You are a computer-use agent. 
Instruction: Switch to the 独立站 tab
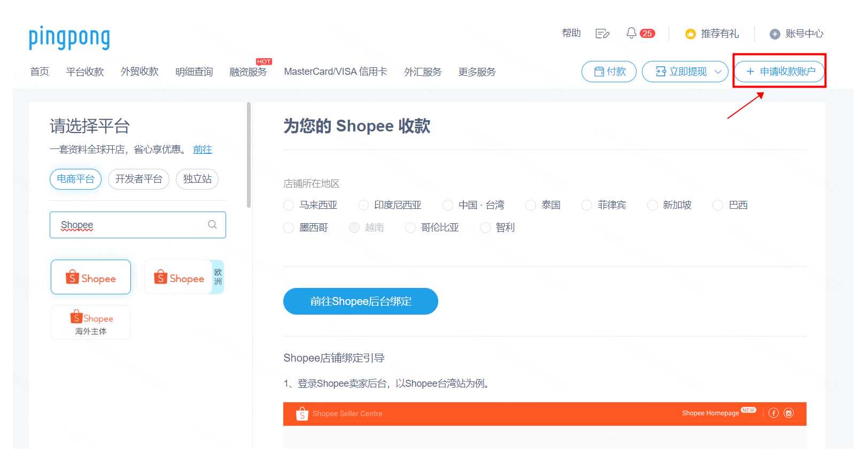[x=197, y=179]
